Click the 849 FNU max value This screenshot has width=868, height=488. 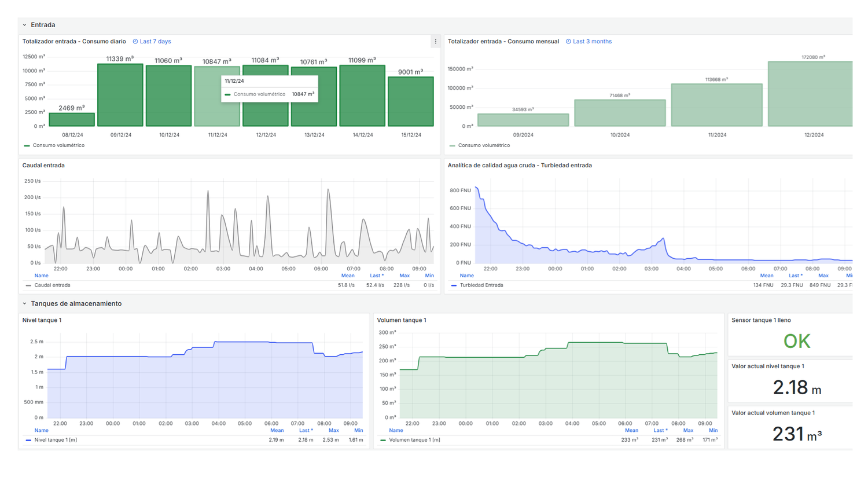point(819,285)
